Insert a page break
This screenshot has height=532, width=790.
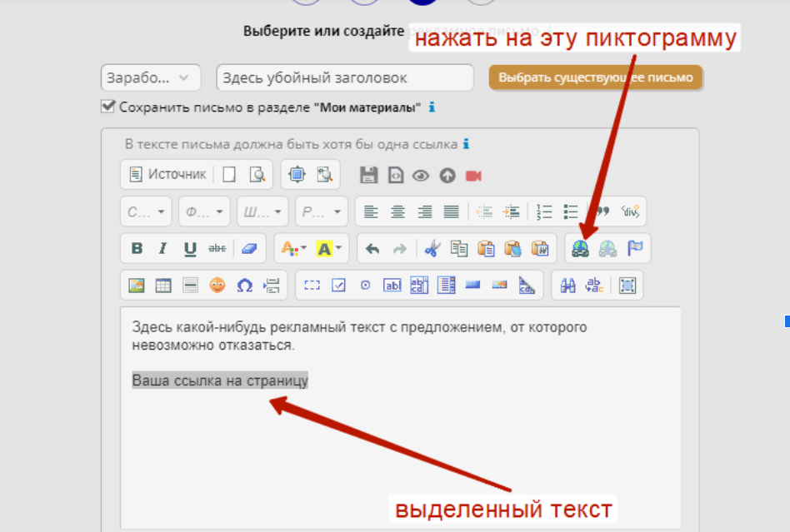click(271, 286)
